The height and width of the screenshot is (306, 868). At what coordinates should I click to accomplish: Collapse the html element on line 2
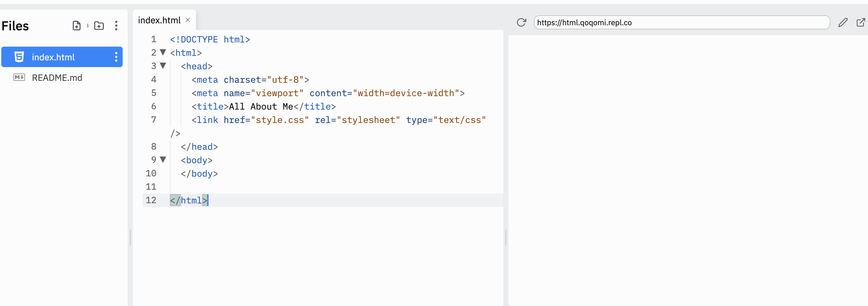tap(163, 53)
